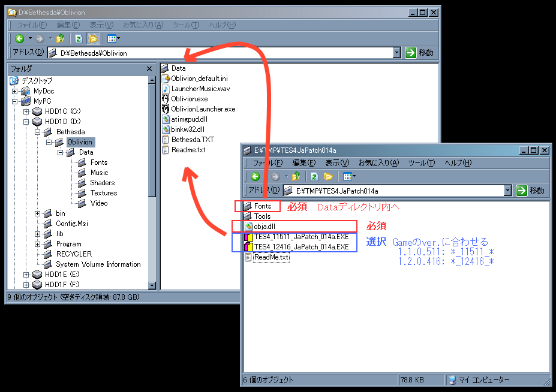Click refresh icon in Oblivion window toolbar
556x392 pixels.
pyautogui.click(x=79, y=38)
